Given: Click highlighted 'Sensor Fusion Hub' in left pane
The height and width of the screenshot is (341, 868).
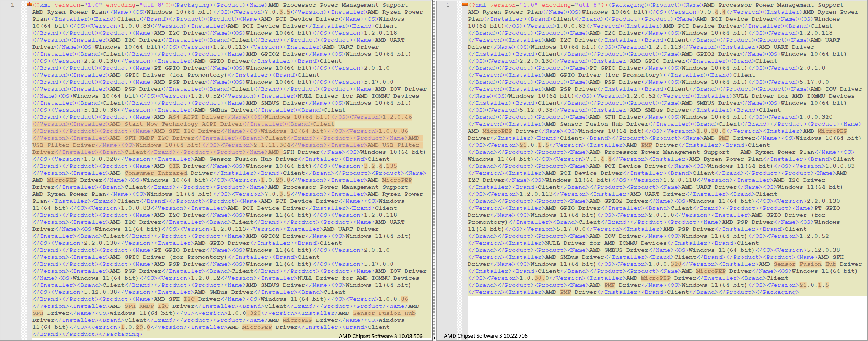Looking at the screenshot, I should (x=384, y=313).
